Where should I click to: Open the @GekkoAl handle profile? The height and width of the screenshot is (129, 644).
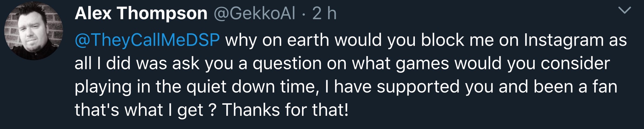pos(254,14)
